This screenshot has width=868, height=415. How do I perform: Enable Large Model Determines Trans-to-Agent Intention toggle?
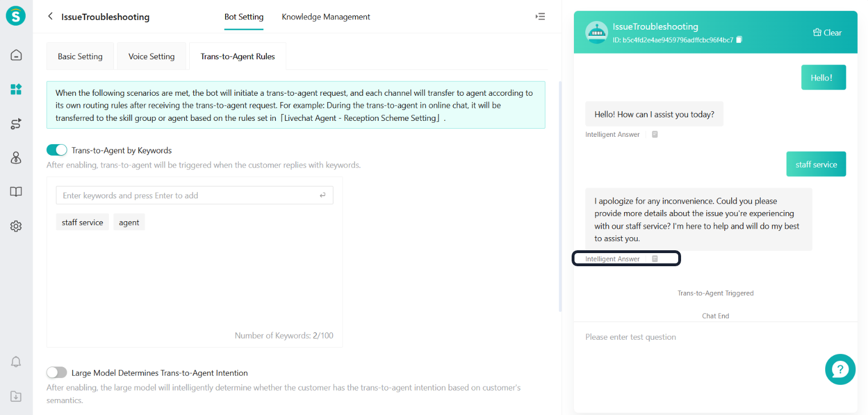coord(57,372)
